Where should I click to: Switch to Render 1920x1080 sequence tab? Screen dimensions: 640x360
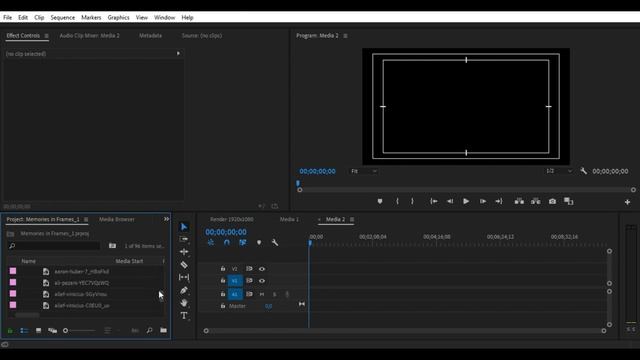pos(231,219)
